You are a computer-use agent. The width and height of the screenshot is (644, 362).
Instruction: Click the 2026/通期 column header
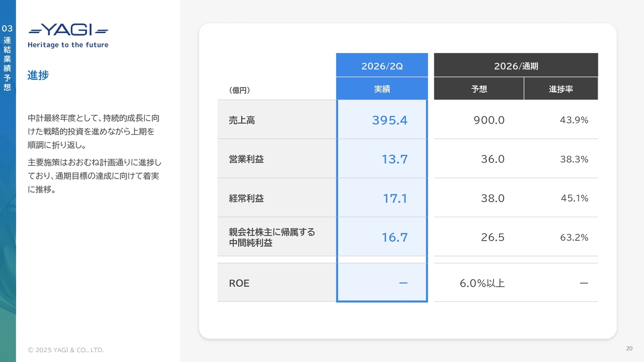point(516,66)
